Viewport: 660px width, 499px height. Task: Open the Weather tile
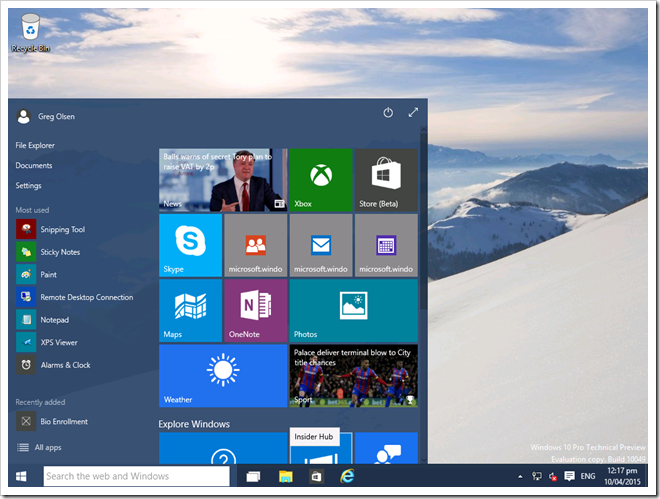click(222, 375)
